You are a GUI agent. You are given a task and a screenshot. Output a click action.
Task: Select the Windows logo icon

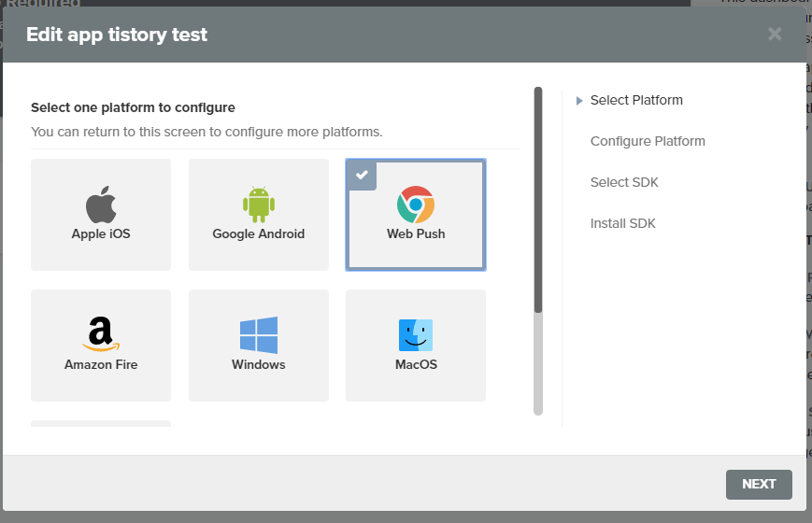259,335
